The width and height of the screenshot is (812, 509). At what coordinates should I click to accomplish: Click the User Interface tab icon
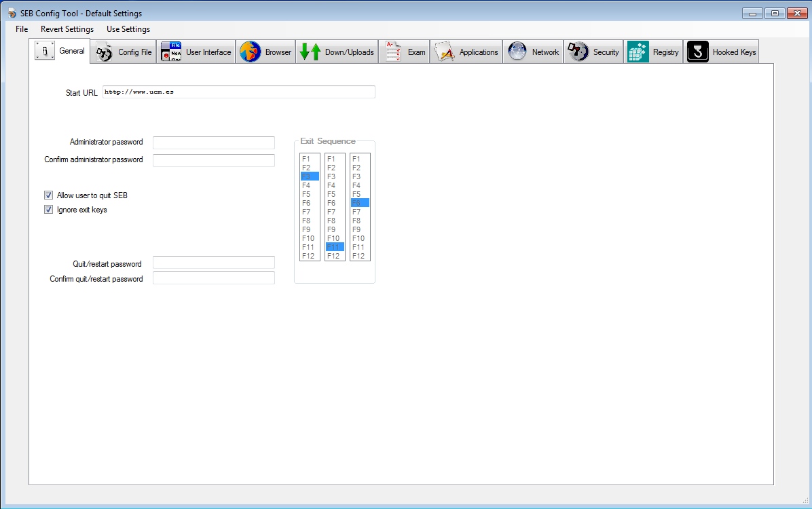pyautogui.click(x=171, y=52)
